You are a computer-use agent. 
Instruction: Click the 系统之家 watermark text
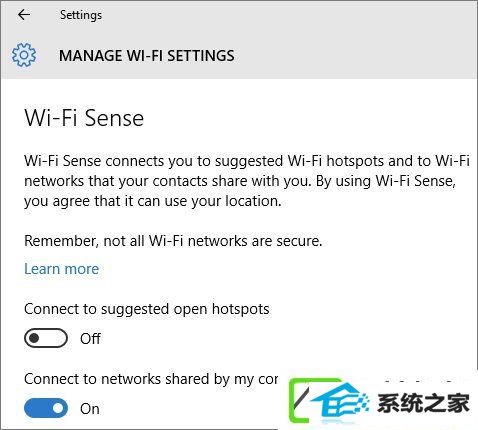423,403
